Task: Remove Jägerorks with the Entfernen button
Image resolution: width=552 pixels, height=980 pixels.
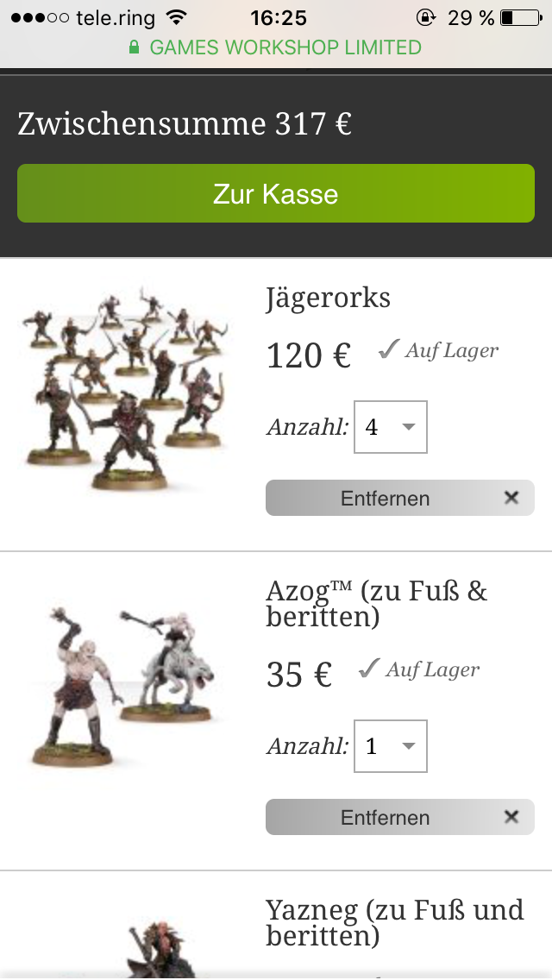Action: [x=400, y=498]
